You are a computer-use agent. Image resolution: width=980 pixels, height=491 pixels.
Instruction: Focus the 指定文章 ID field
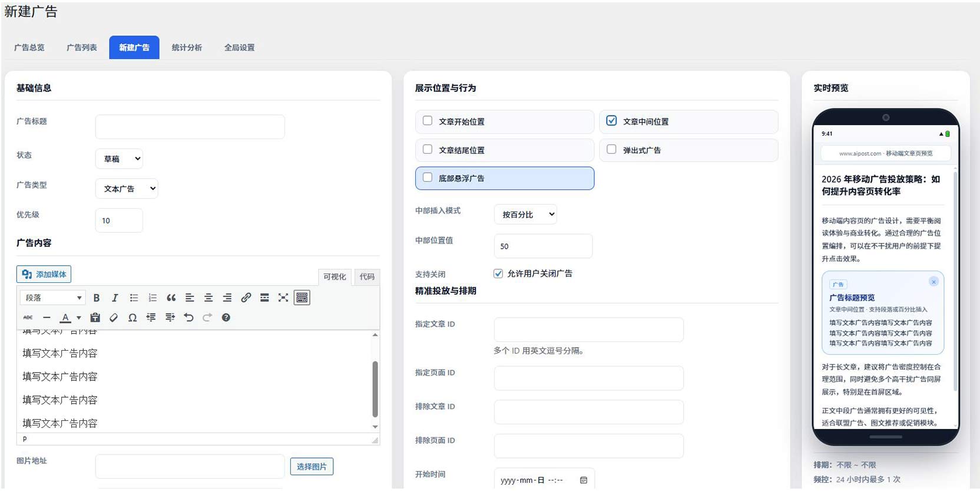(589, 329)
